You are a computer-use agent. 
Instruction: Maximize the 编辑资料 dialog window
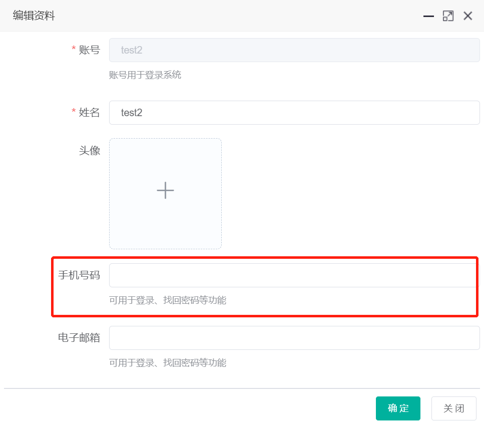(x=448, y=16)
